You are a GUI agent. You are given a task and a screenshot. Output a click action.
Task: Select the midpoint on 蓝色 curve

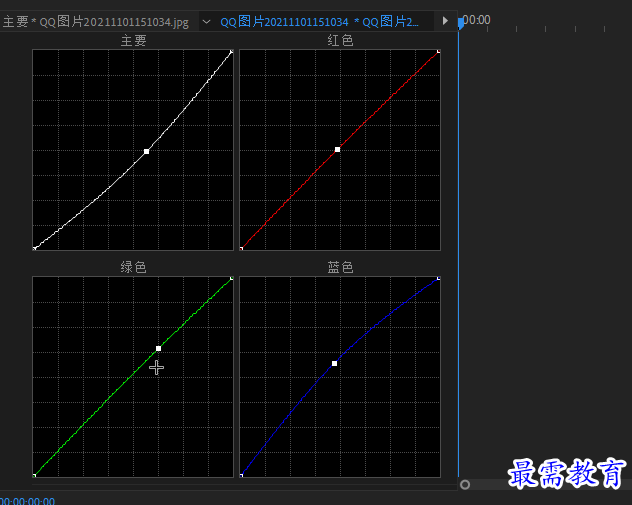(x=334, y=364)
